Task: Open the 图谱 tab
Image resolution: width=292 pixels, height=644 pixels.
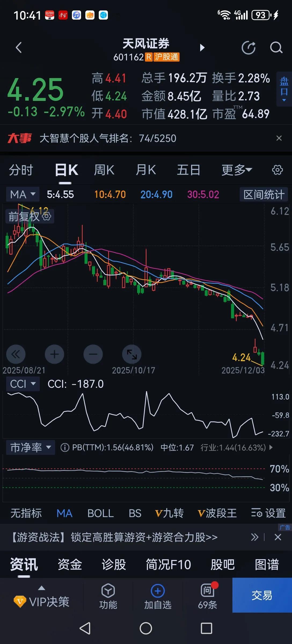Action: coord(267,565)
